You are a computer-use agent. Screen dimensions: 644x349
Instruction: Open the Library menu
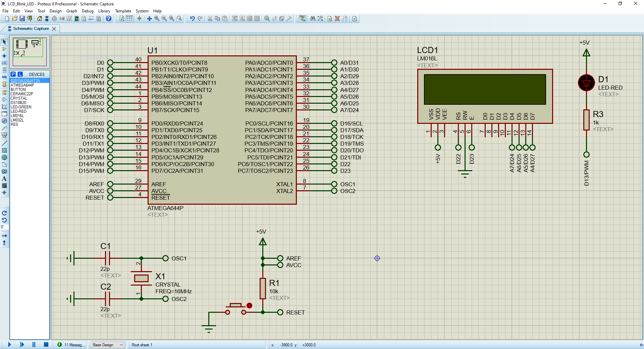coord(104,11)
